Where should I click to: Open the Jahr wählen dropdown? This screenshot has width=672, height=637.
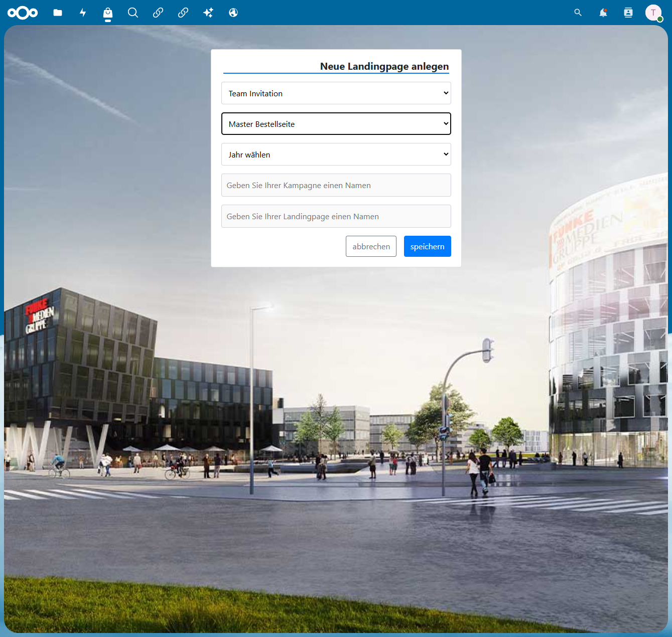[x=336, y=154]
